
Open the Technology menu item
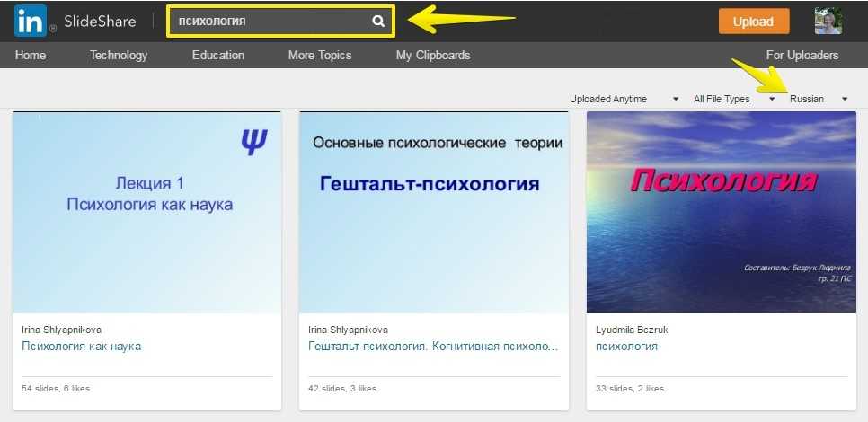point(119,55)
